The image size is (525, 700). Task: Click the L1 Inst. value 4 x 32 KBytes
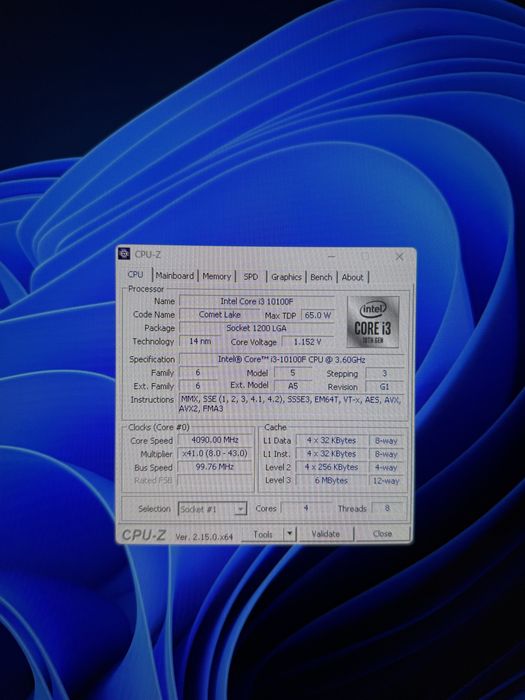click(x=331, y=454)
